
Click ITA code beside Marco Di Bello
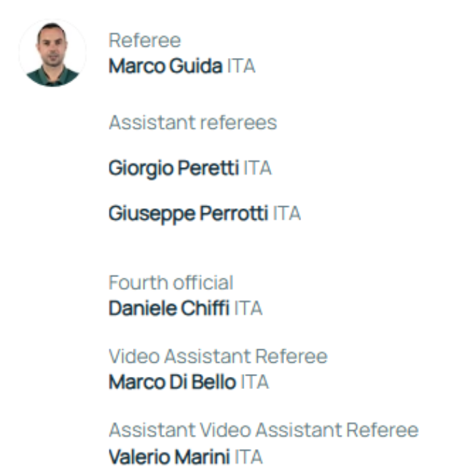[254, 382]
